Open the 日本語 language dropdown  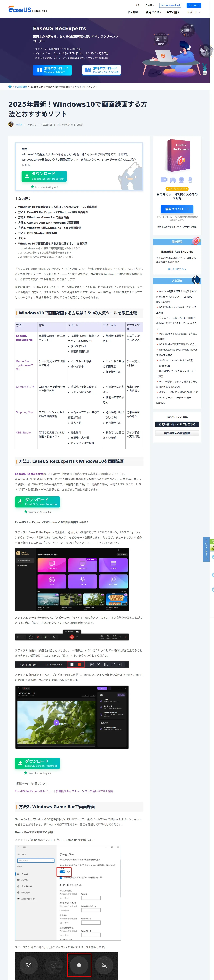point(150,5)
